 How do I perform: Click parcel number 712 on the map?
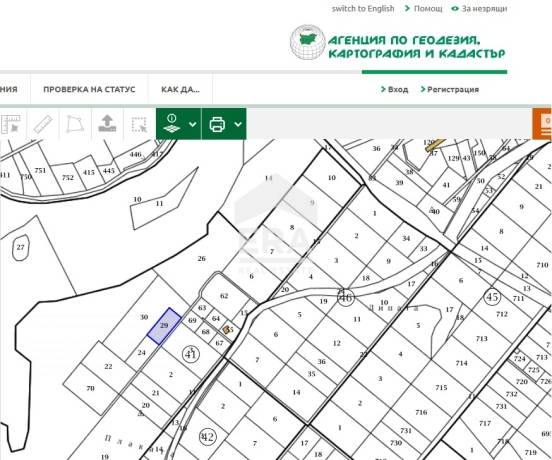502,314
